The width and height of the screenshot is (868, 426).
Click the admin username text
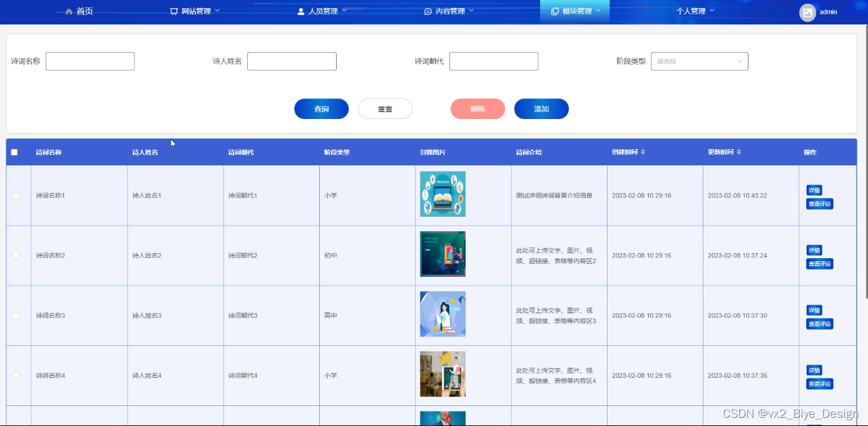(829, 12)
